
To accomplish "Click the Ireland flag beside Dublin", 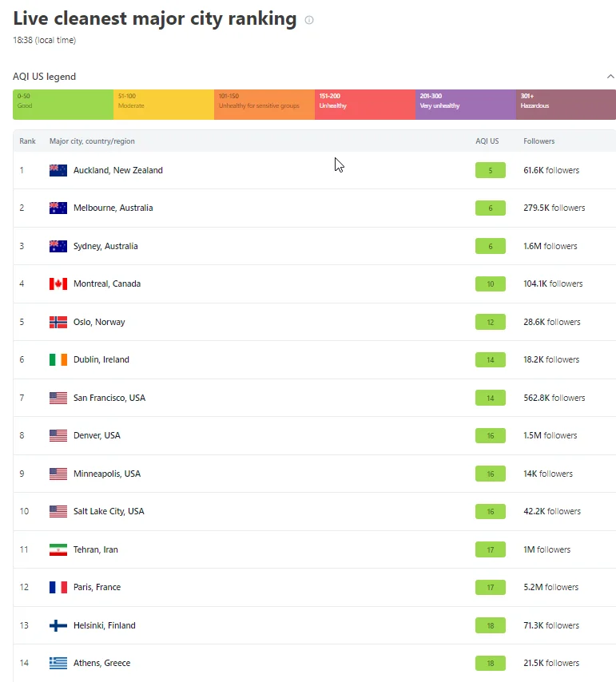I will (x=58, y=359).
